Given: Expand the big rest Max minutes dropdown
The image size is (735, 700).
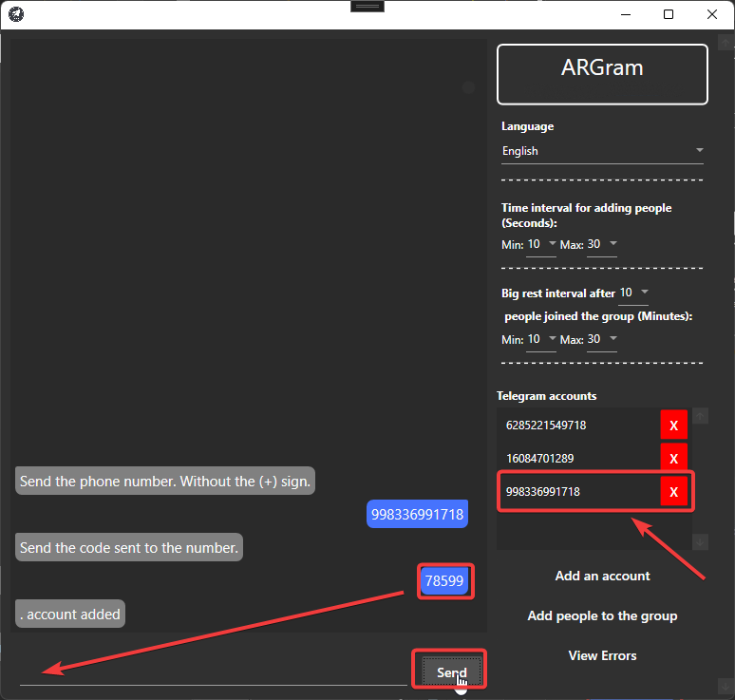Looking at the screenshot, I should (602, 339).
